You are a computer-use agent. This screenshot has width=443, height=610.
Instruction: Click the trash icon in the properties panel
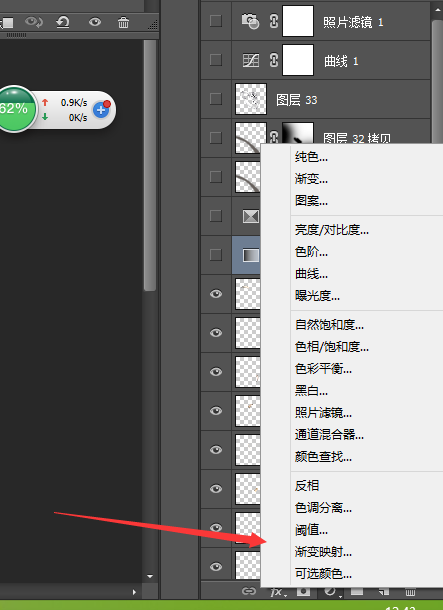(123, 22)
